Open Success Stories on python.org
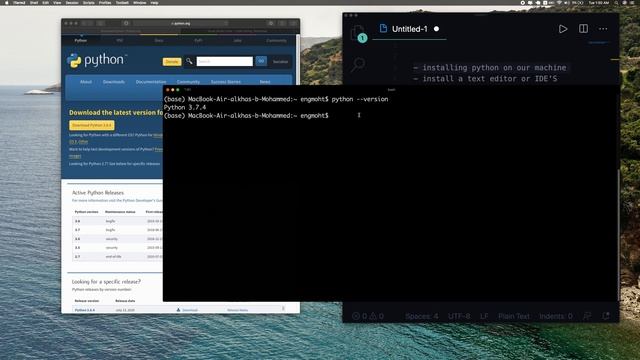The width and height of the screenshot is (640, 360). pyautogui.click(x=226, y=82)
